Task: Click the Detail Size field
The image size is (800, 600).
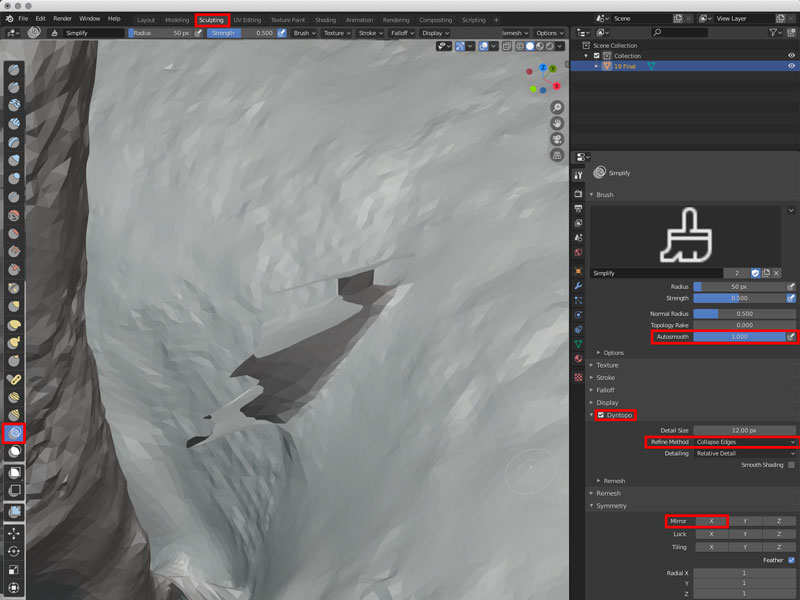Action: (745, 430)
